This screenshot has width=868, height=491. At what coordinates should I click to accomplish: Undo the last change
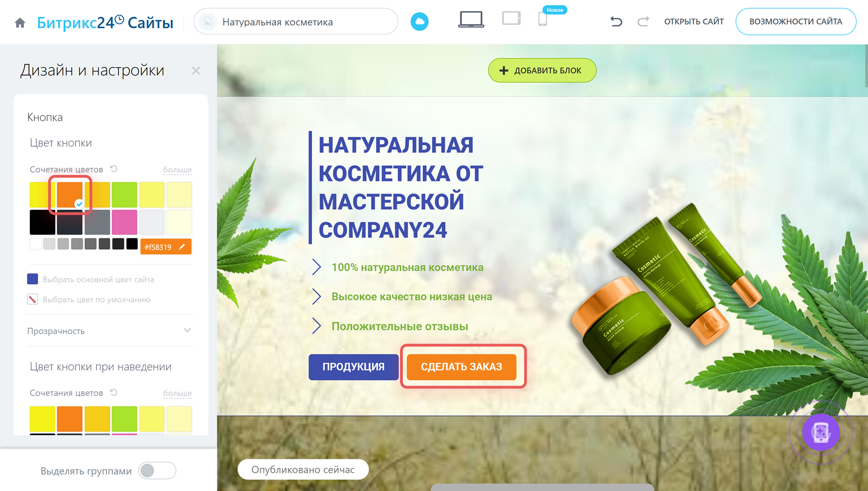click(x=616, y=21)
